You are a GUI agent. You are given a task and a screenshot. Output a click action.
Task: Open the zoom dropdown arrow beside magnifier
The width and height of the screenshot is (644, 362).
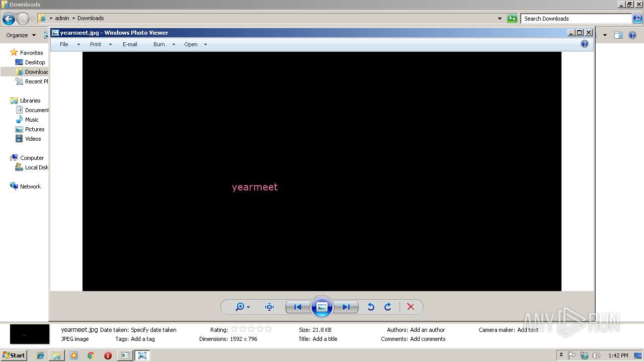coord(248,307)
